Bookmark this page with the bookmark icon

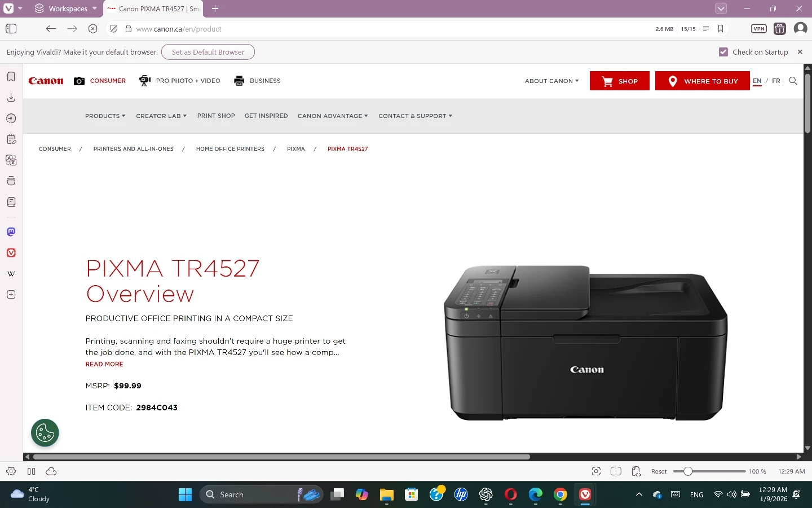coord(721,29)
